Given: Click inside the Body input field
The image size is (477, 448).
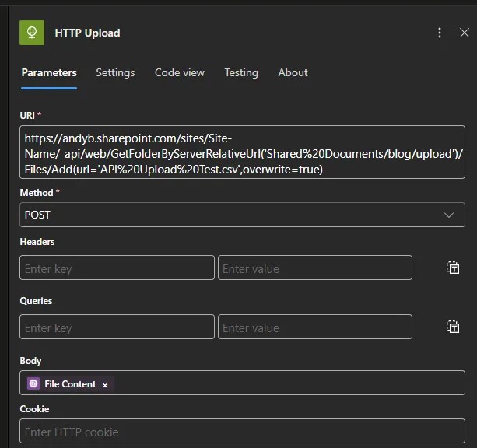Looking at the screenshot, I should (x=242, y=383).
